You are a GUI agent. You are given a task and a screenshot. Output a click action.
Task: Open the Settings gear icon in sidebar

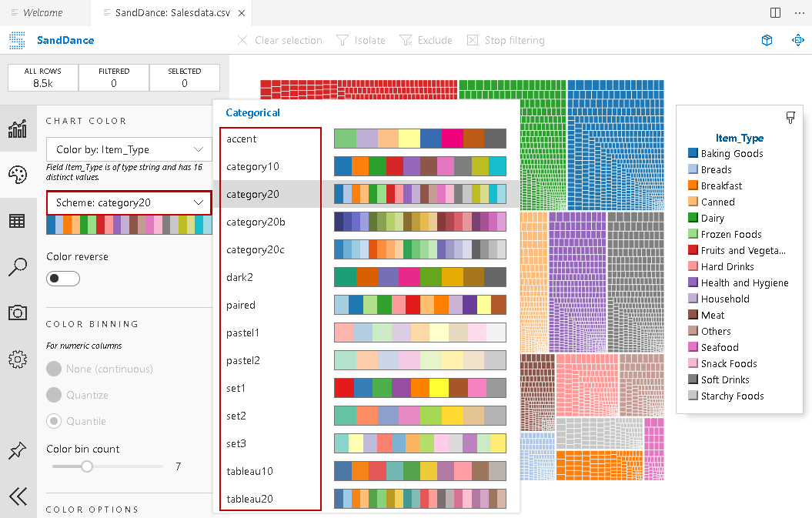tap(18, 359)
